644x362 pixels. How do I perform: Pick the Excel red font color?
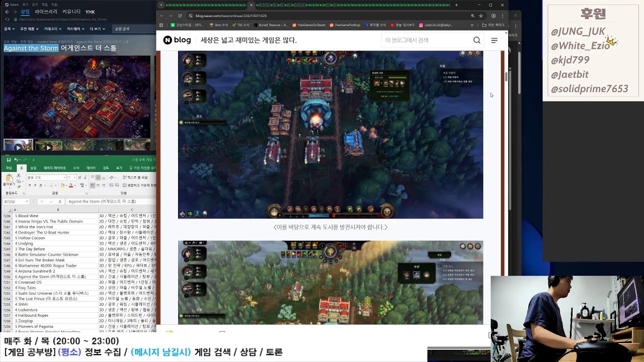click(71, 186)
